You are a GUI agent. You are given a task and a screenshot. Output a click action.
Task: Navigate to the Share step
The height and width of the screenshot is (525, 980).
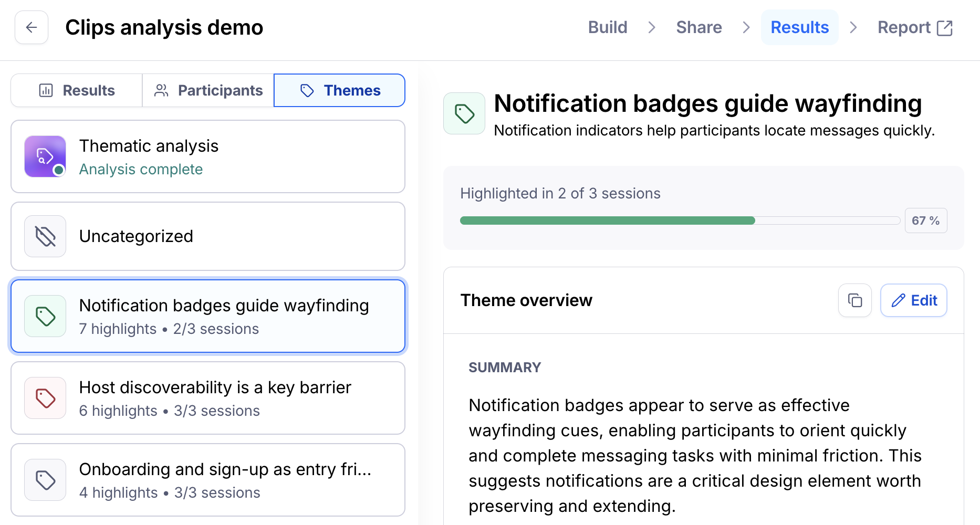(698, 27)
